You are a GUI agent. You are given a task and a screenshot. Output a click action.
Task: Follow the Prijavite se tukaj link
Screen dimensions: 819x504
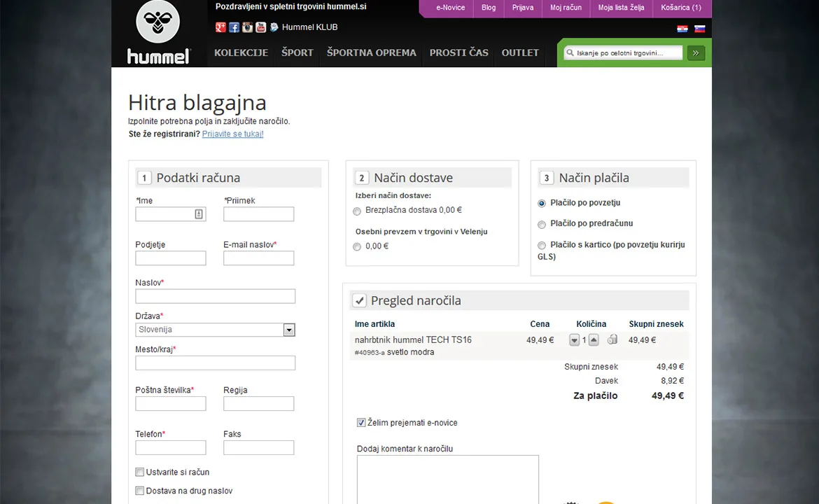232,134
